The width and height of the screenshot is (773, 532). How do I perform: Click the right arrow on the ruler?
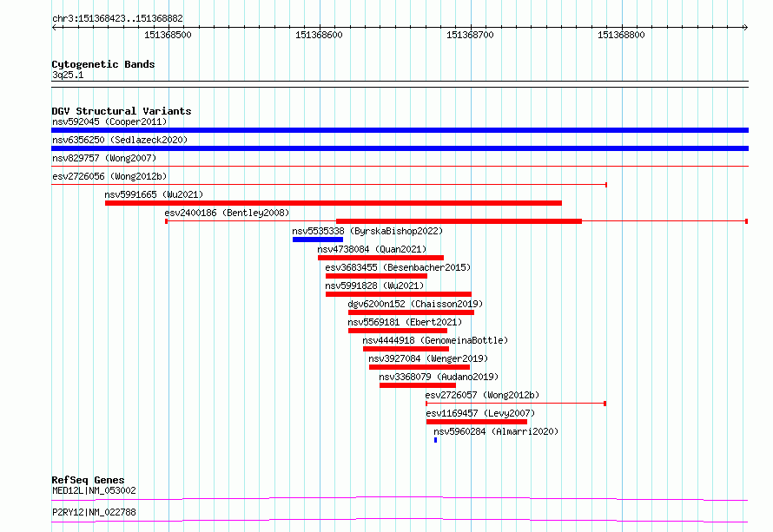(746, 28)
